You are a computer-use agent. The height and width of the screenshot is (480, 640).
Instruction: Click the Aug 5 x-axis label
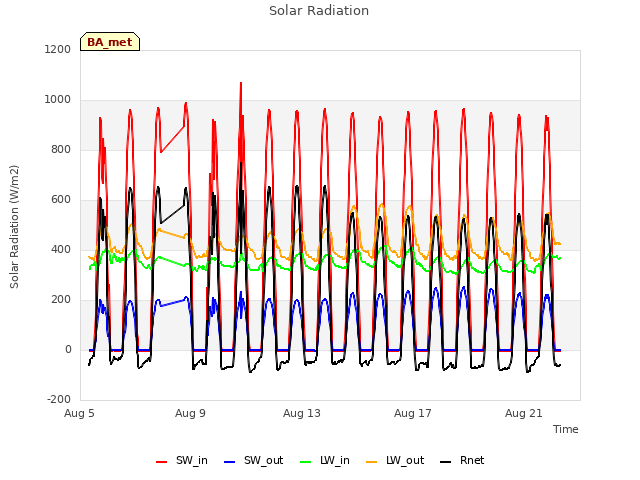[x=79, y=413]
